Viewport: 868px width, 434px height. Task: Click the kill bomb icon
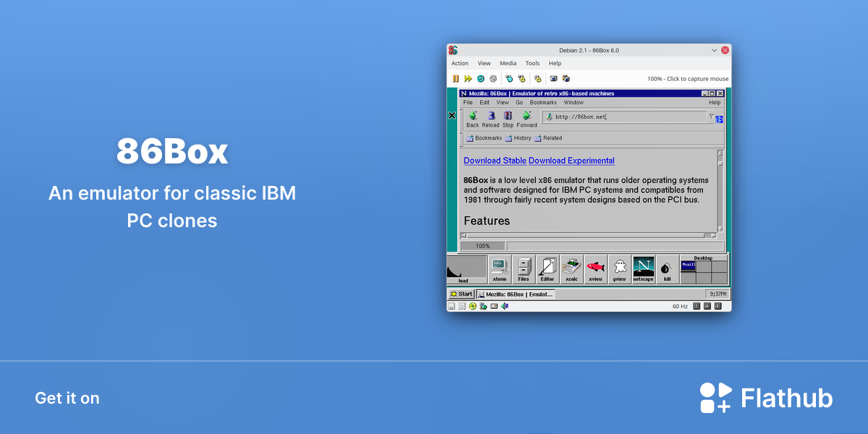[667, 268]
